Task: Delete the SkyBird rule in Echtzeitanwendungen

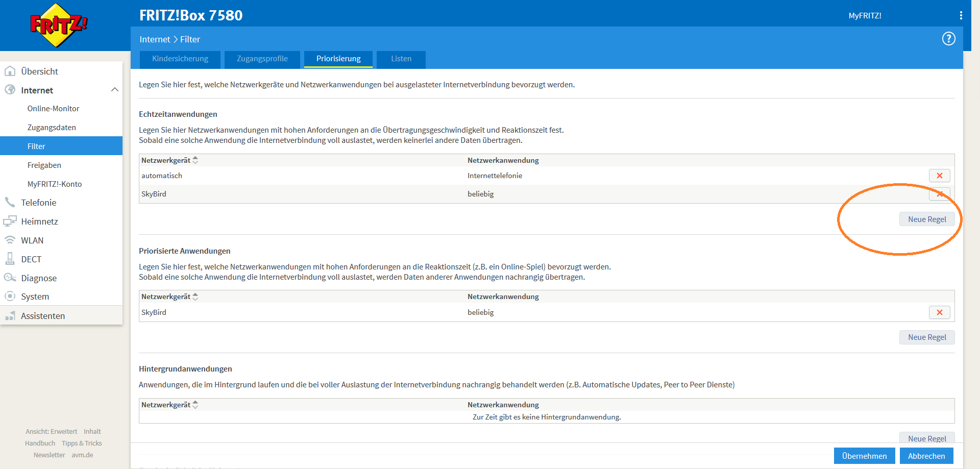Action: click(x=939, y=194)
